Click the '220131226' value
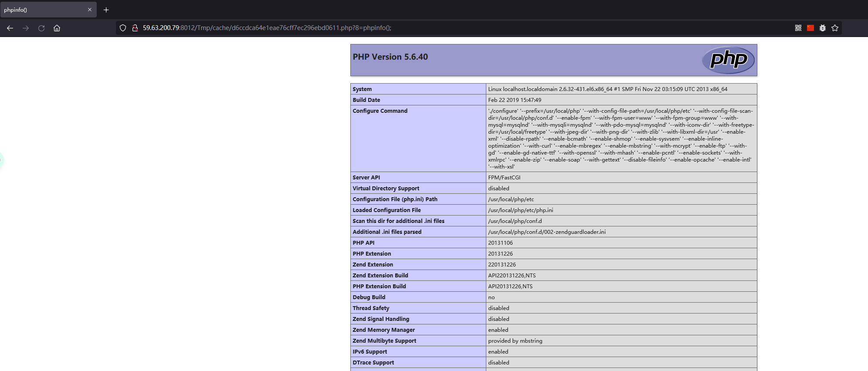The width and height of the screenshot is (868, 371). (x=502, y=265)
